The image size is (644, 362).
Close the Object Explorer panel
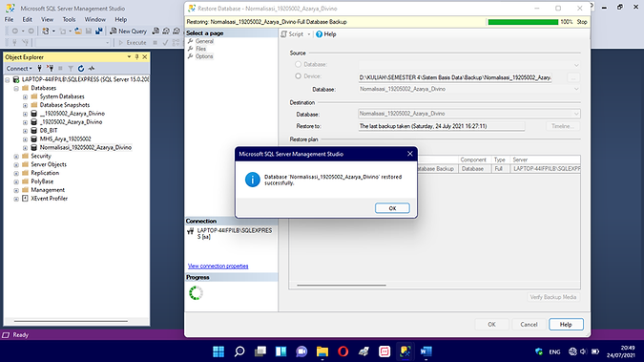(x=145, y=56)
